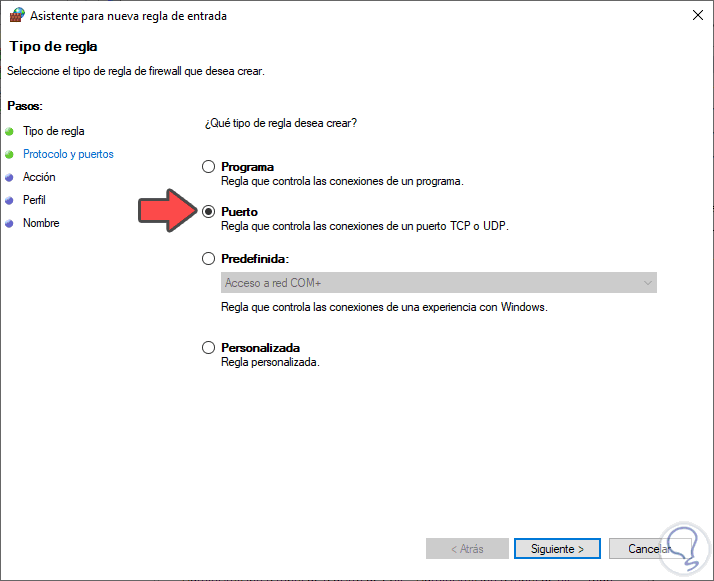The width and height of the screenshot is (714, 581).
Task: Click the blue bullet beside Nombre
Action: [10, 224]
